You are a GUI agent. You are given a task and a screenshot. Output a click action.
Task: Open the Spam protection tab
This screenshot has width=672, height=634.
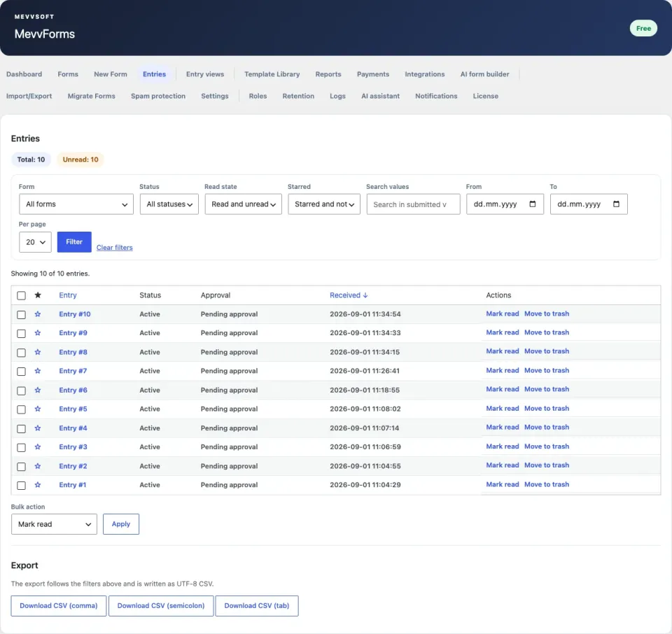point(158,96)
